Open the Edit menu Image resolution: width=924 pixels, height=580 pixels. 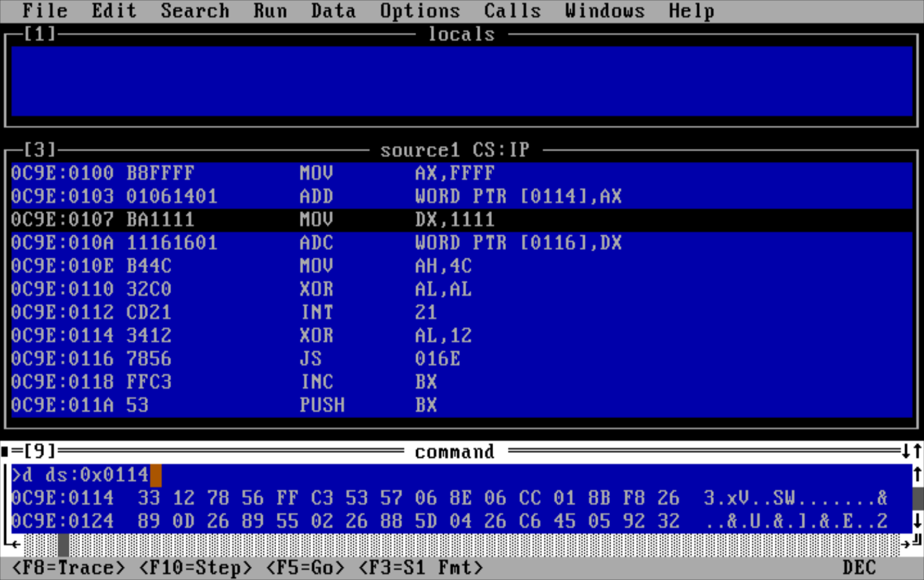[114, 11]
